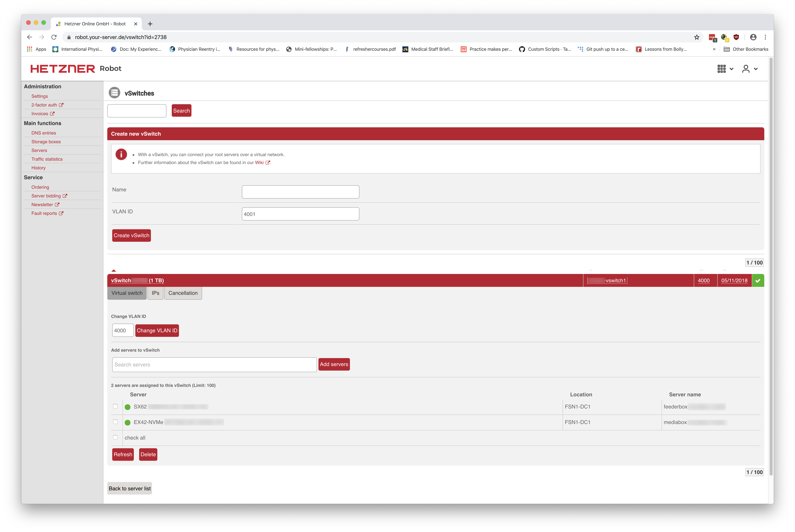
Task: Click the green checkmark status icon
Action: (758, 281)
